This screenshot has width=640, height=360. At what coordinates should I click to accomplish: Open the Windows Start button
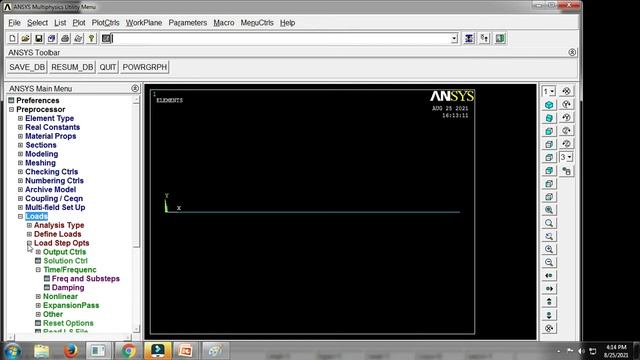(x=13, y=351)
